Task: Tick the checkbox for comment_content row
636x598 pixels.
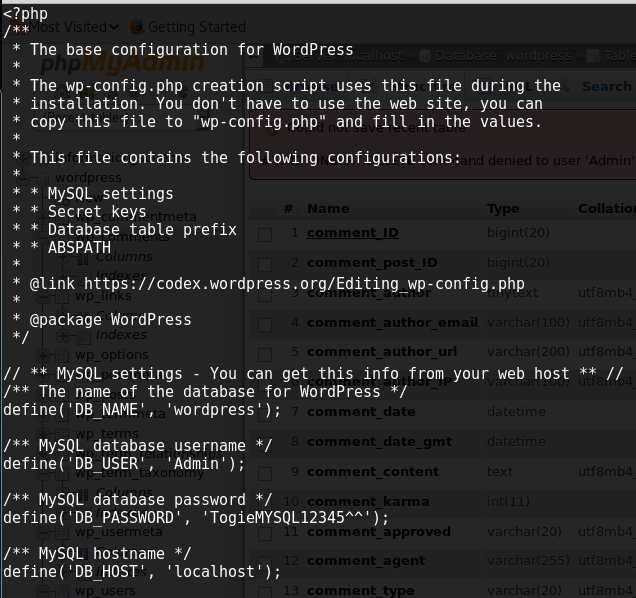Action: coord(265,473)
